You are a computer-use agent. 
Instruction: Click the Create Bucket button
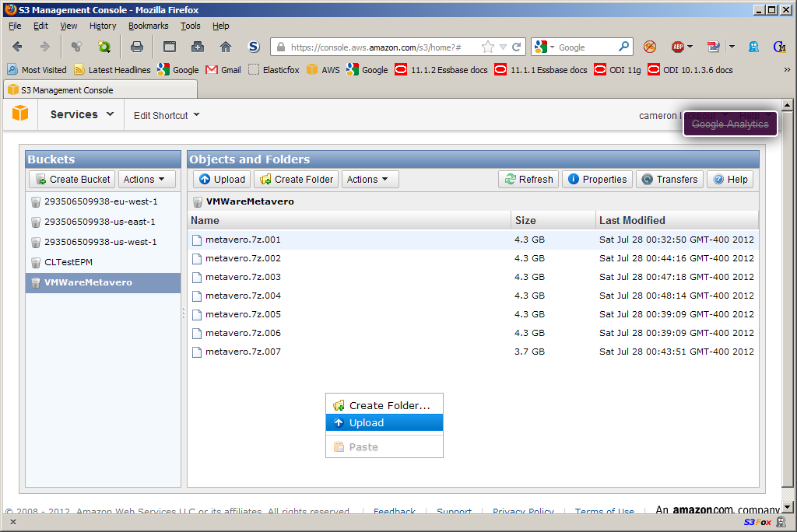click(72, 180)
